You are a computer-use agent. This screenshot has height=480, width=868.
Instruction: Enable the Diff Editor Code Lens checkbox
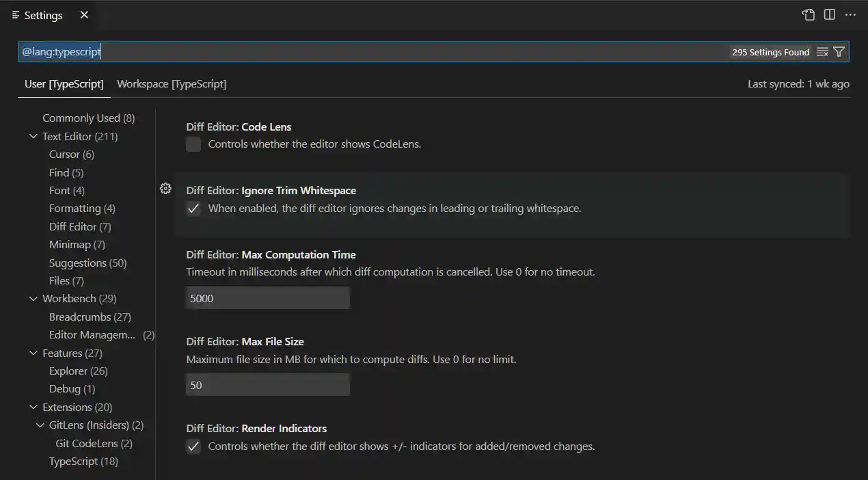[x=193, y=144]
